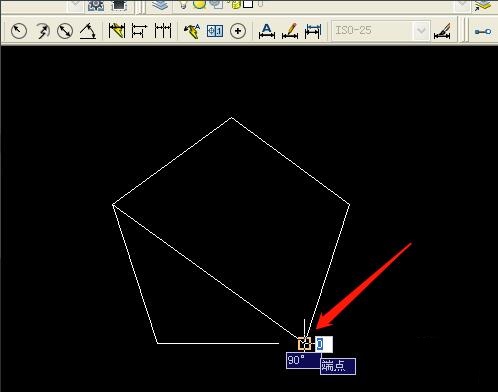Click the dynamic input box showing 0

click(324, 344)
